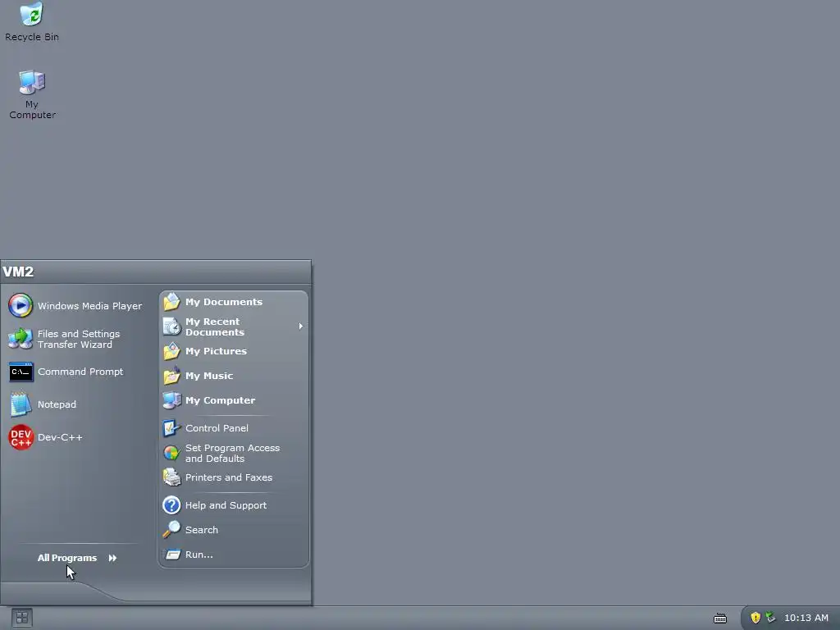Open the Control Panel icon

click(x=171, y=428)
